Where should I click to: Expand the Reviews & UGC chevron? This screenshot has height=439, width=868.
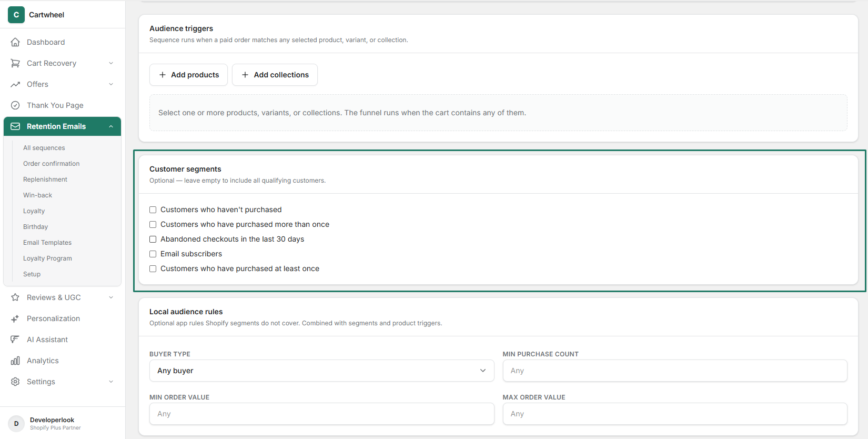pyautogui.click(x=111, y=297)
